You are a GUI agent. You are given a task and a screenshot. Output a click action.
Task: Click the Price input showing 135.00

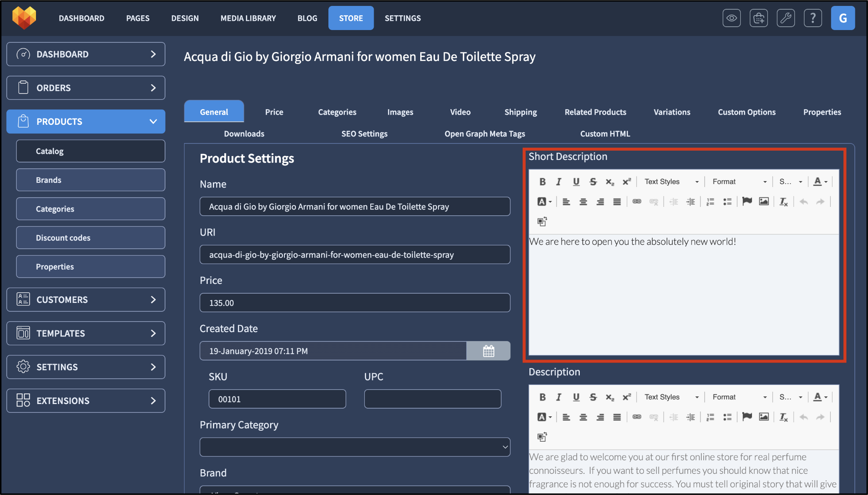(355, 303)
